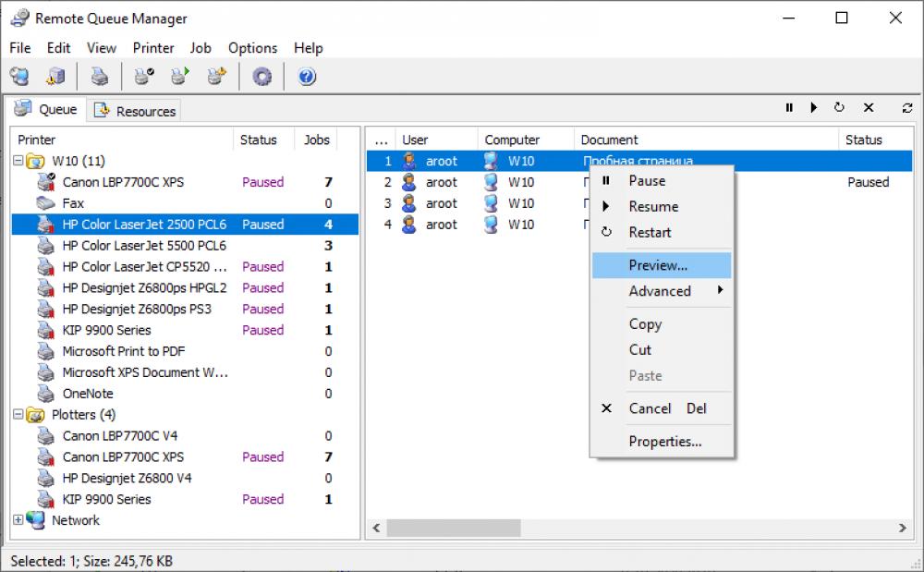The width and height of the screenshot is (924, 572).
Task: Select Preview... from the context menu
Action: tap(659, 265)
